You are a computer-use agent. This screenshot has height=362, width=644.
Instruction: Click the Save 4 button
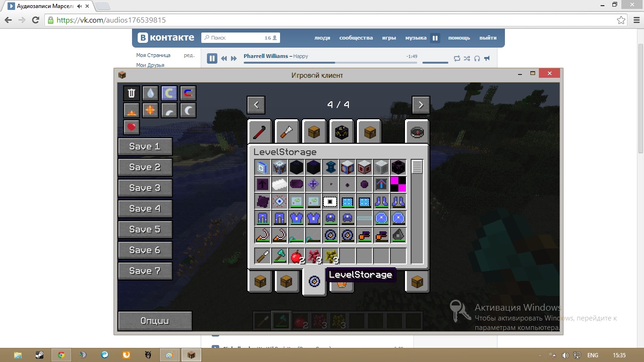click(145, 209)
